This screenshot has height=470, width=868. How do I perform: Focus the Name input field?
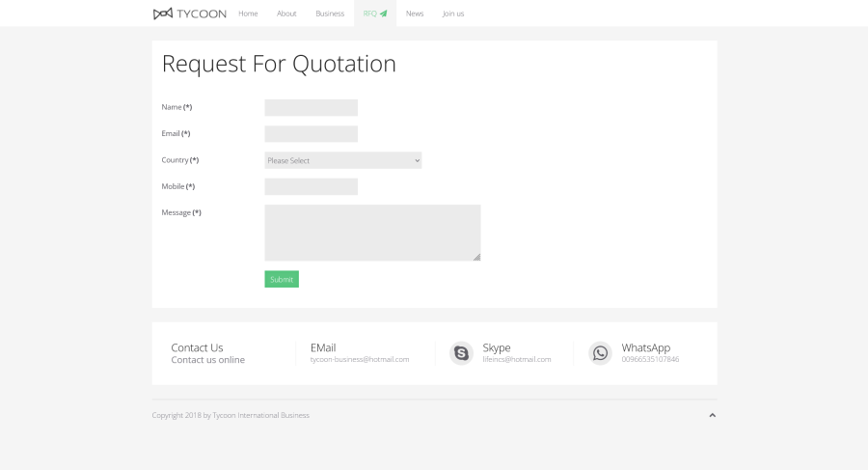tap(311, 108)
